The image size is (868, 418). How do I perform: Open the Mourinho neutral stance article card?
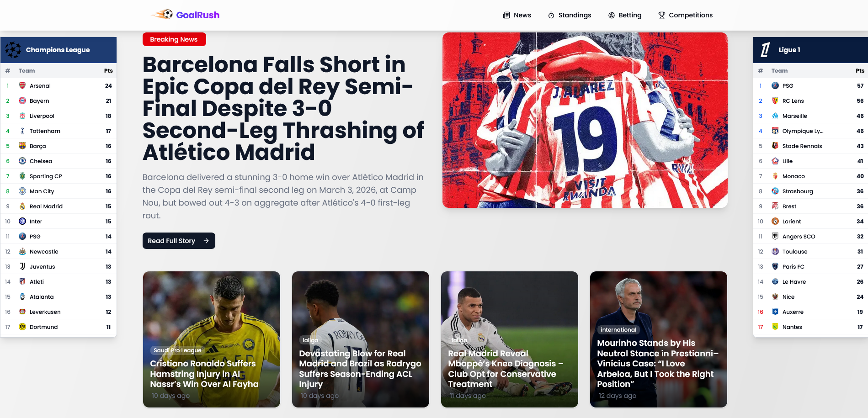coord(659,339)
